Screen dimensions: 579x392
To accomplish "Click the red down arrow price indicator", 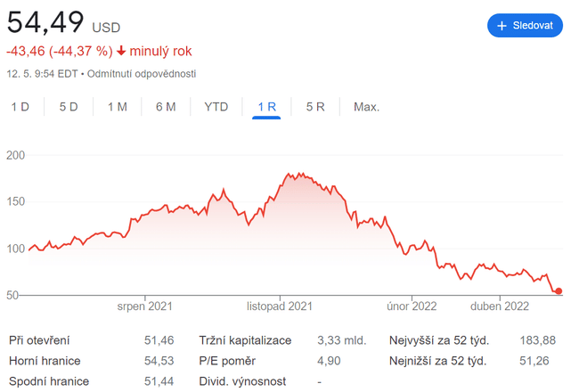I will point(121,52).
